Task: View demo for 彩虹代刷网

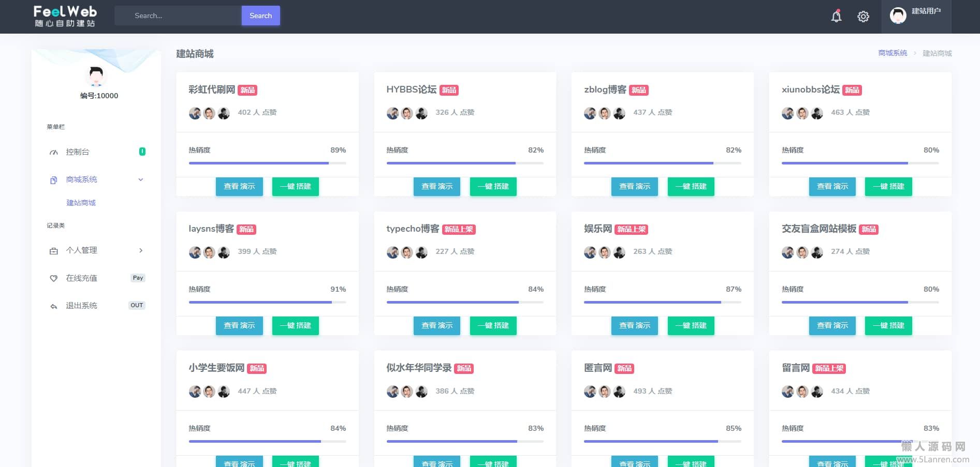Action: coord(239,186)
